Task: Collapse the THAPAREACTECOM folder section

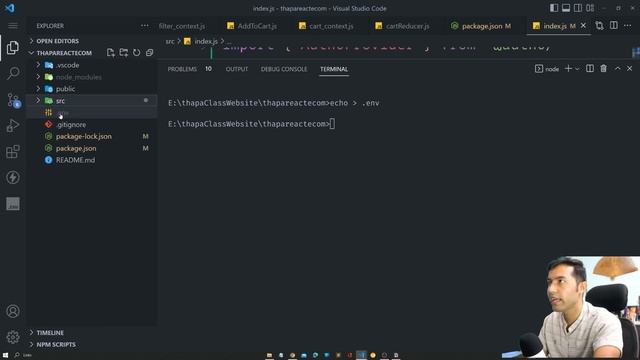Action: point(64,53)
